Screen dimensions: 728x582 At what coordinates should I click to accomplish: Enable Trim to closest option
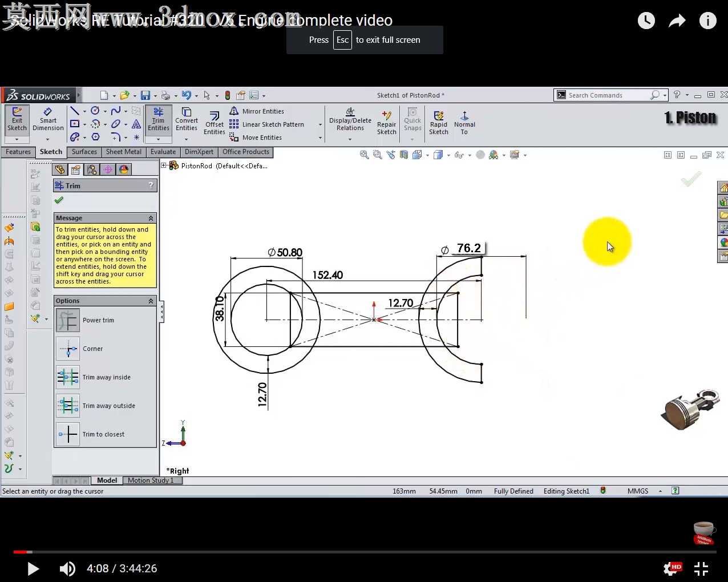click(68, 434)
